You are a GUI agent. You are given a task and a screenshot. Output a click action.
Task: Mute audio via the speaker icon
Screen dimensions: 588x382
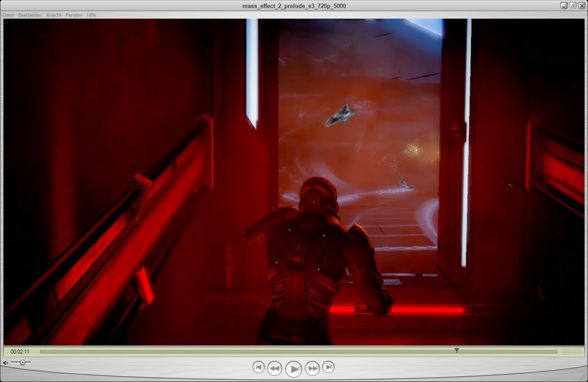tap(5, 363)
